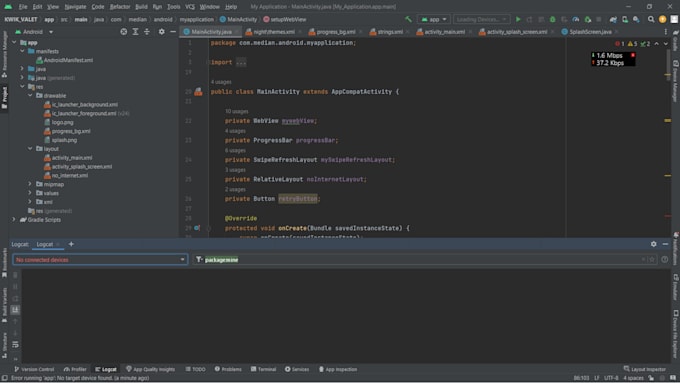680x383 pixels.
Task: Open the File menu
Action: click(x=23, y=7)
